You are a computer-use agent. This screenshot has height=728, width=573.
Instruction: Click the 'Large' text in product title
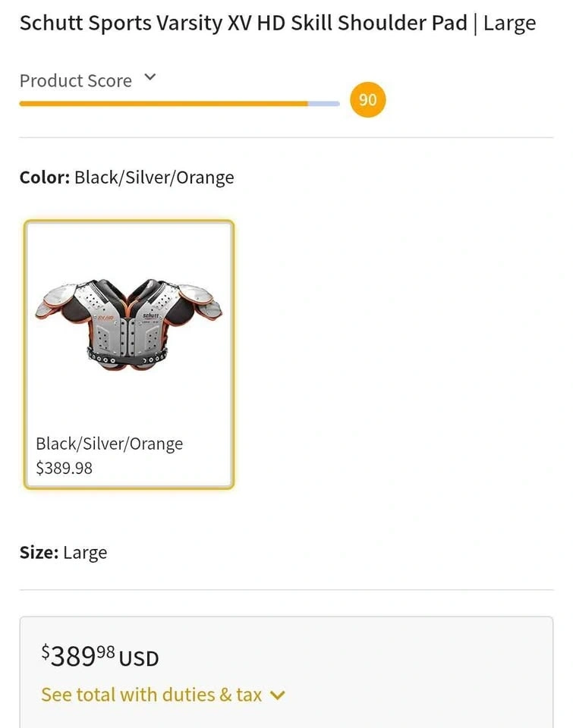tap(509, 24)
